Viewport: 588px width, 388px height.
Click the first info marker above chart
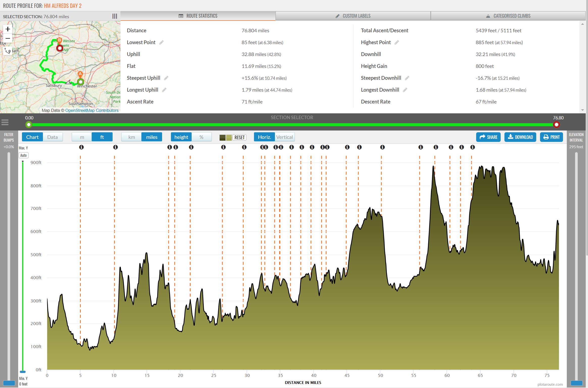click(x=81, y=147)
